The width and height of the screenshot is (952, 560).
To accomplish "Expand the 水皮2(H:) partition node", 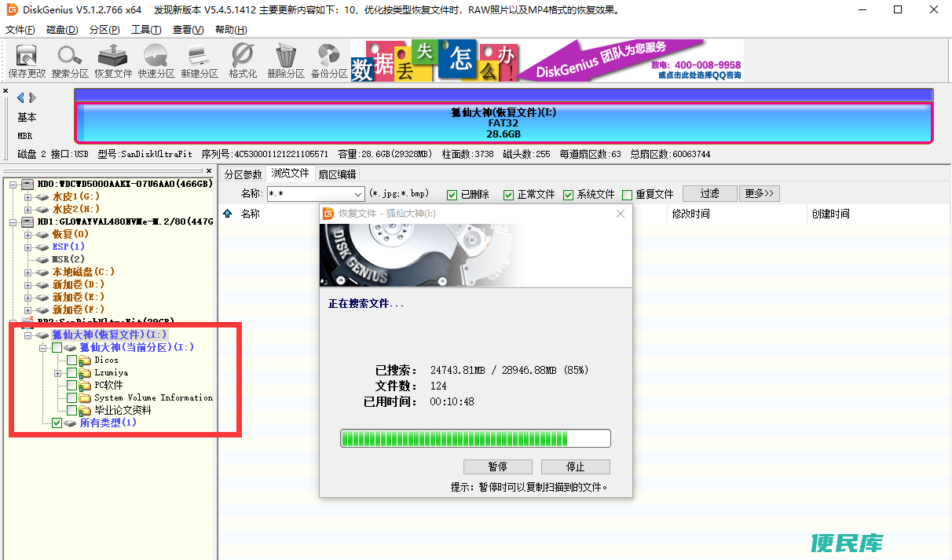I will tap(28, 209).
